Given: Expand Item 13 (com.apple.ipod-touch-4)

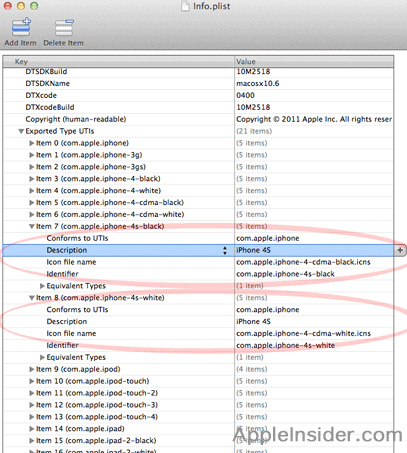Looking at the screenshot, I should pos(32,417).
